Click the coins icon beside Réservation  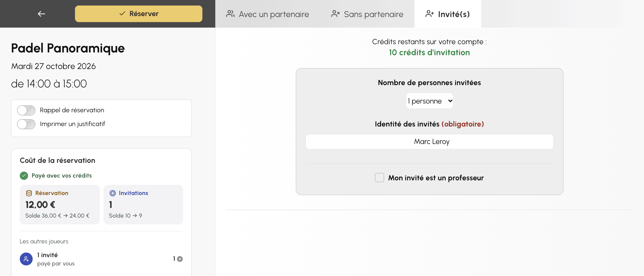[x=29, y=193]
